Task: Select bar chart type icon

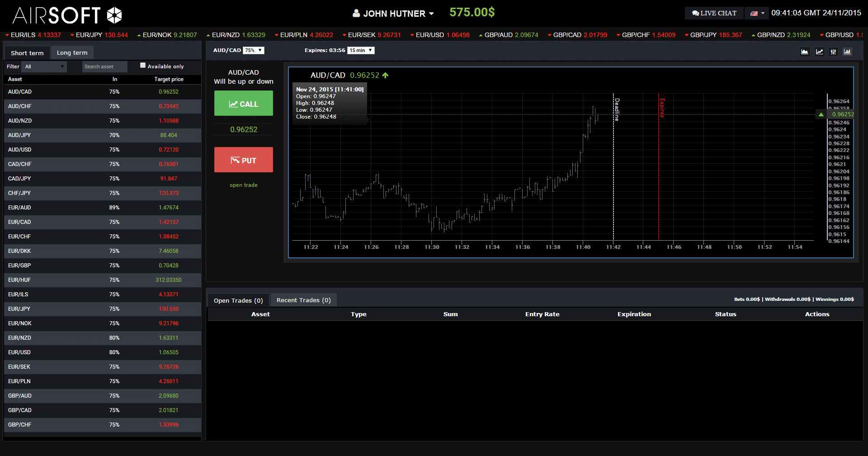Action: coord(847,52)
